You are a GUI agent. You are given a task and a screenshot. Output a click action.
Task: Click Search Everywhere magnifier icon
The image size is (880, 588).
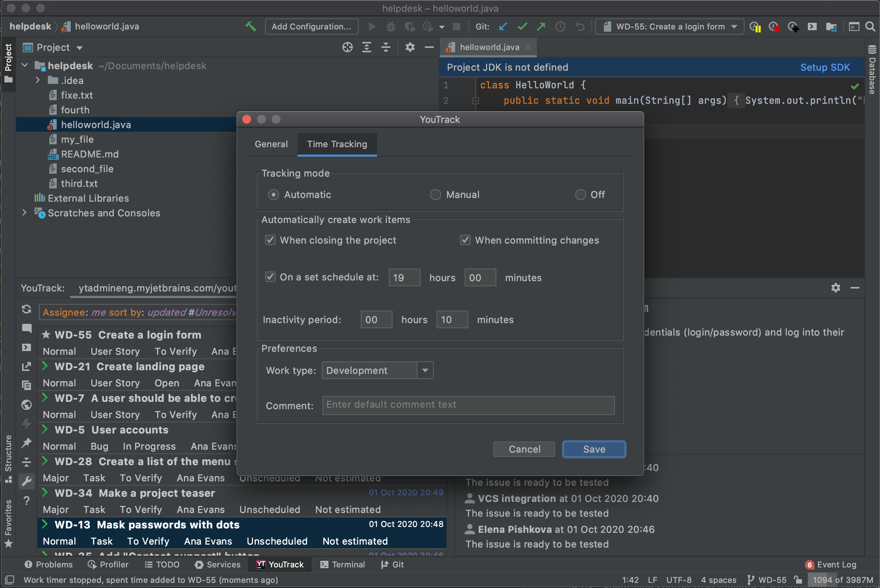coord(870,26)
